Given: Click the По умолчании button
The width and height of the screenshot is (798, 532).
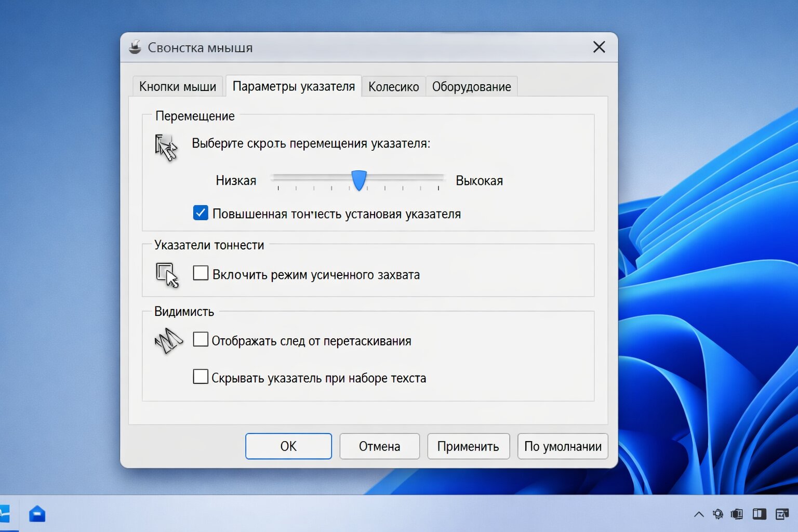Looking at the screenshot, I should coord(563,446).
